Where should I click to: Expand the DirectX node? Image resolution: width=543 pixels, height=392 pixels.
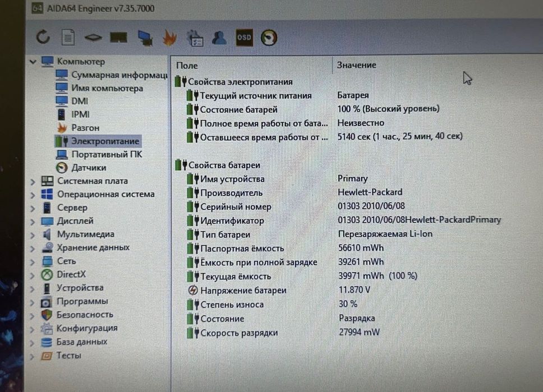(33, 275)
